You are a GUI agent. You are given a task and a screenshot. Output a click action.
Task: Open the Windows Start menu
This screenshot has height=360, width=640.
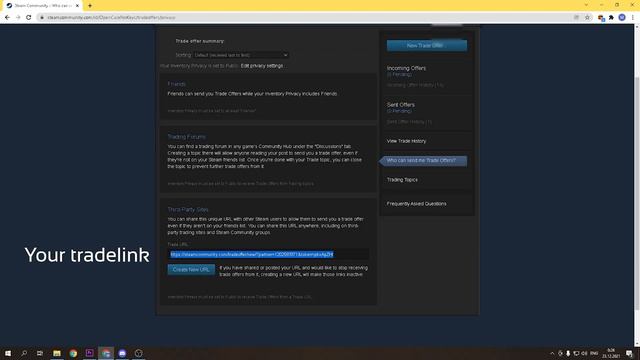(8, 353)
